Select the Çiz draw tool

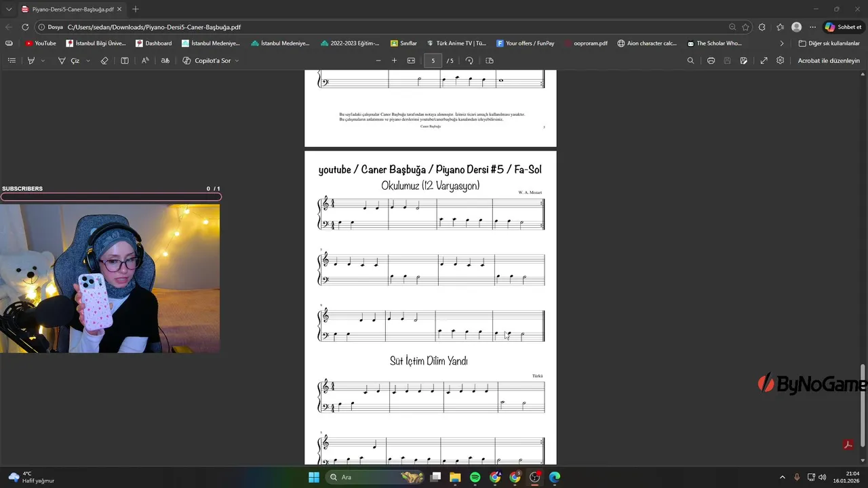pos(69,60)
